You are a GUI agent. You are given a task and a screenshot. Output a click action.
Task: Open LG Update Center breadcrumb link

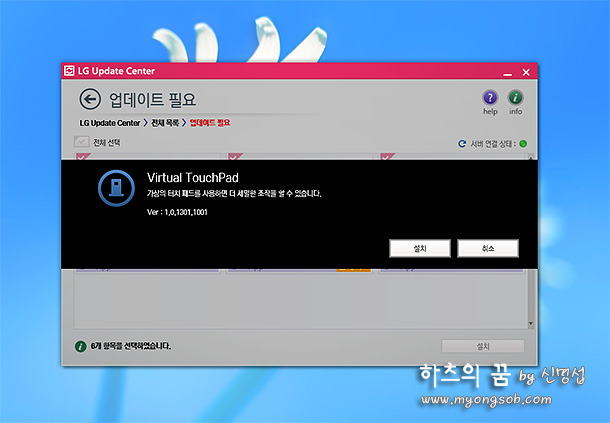(110, 123)
